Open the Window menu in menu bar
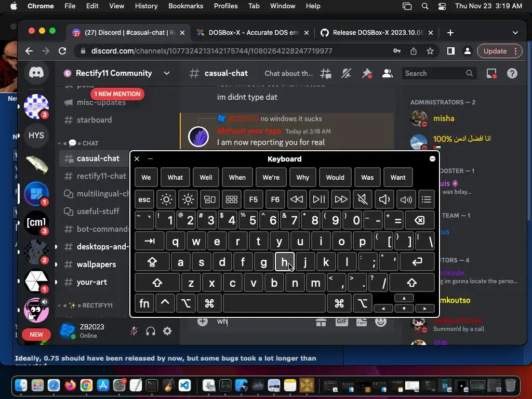Screen dimensions: 532x399 pos(283,6)
